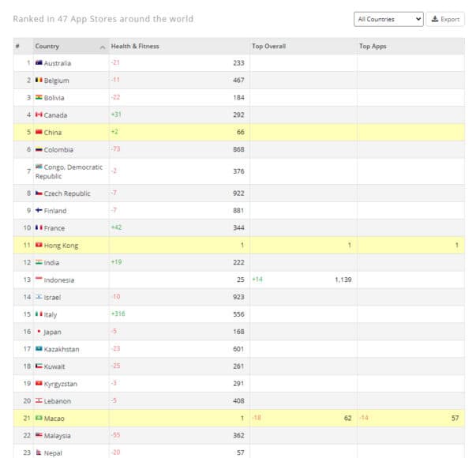This screenshot has height=458, width=476.
Task: Click the # column header
Action: tap(17, 46)
